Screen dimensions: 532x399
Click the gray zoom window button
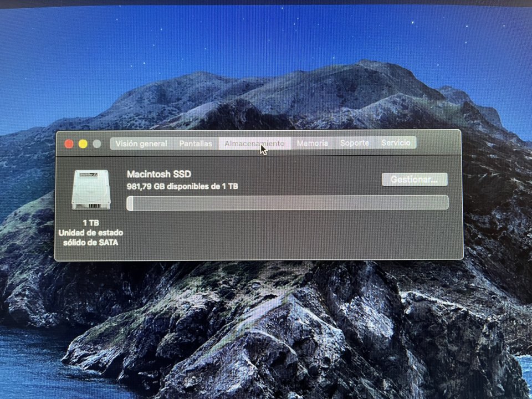point(95,143)
